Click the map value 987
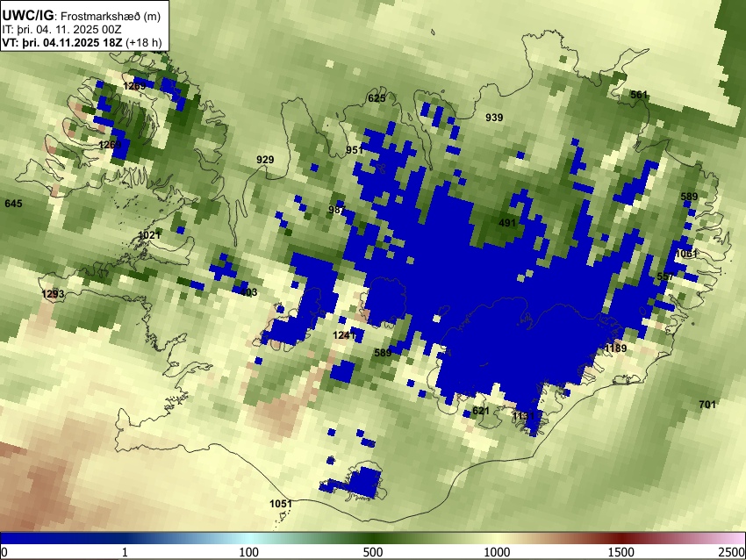Screen dimensions: 746x560 (x=336, y=210)
